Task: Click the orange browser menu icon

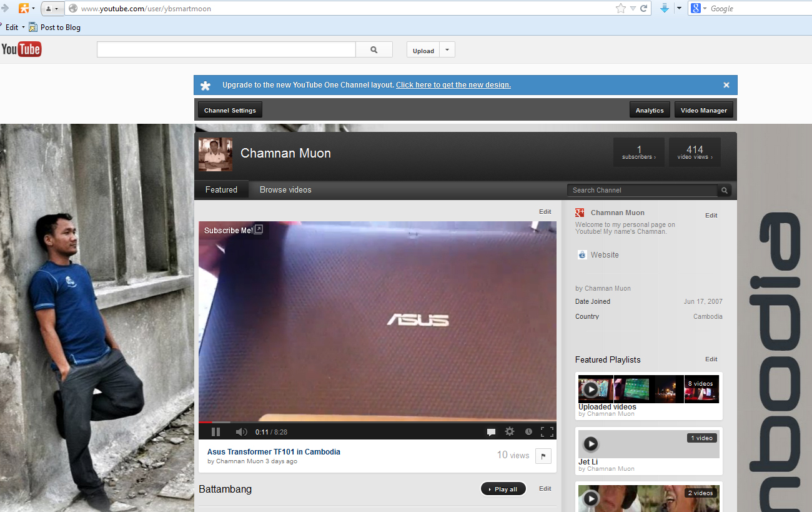Action: point(24,9)
